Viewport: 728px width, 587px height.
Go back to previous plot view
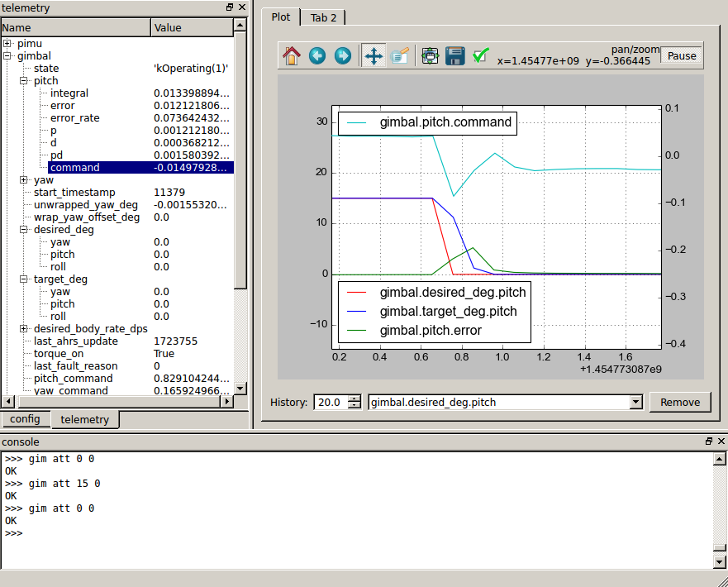tap(317, 55)
